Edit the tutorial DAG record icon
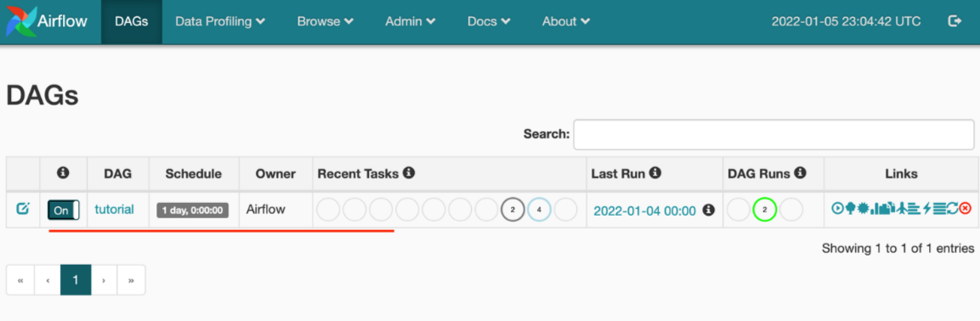Image resolution: width=980 pixels, height=321 pixels. click(x=22, y=209)
